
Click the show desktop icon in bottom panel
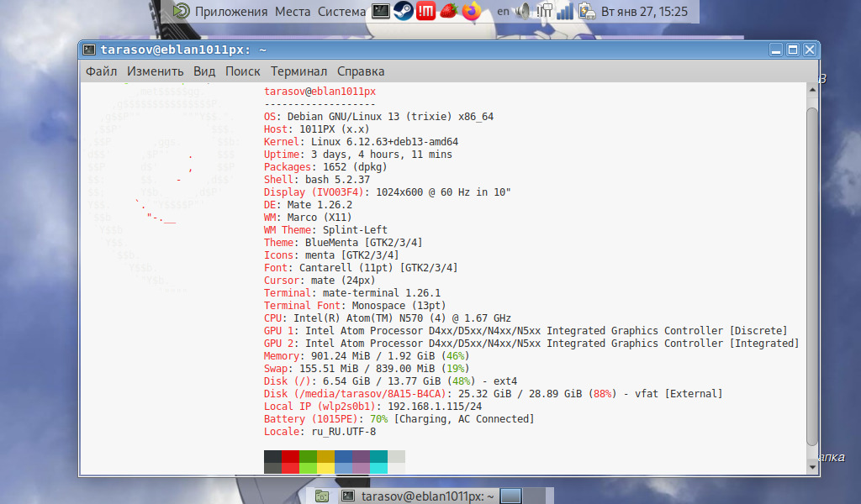click(x=321, y=496)
